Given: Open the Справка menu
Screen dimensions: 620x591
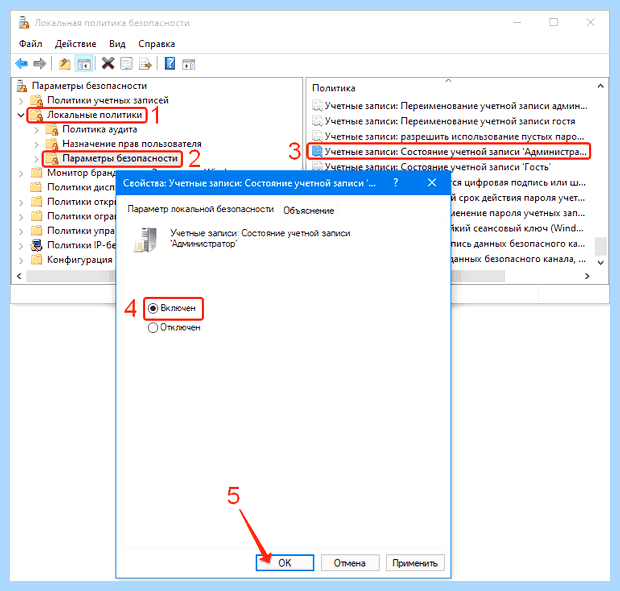Looking at the screenshot, I should (157, 44).
